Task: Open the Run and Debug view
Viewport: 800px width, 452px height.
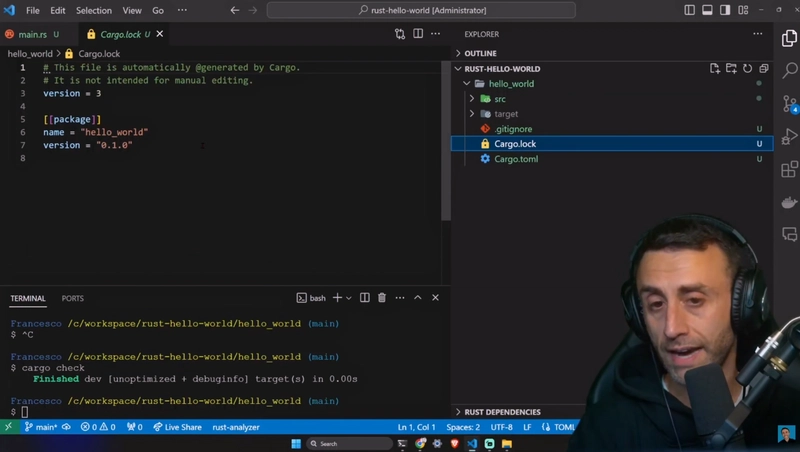Action: point(789,136)
